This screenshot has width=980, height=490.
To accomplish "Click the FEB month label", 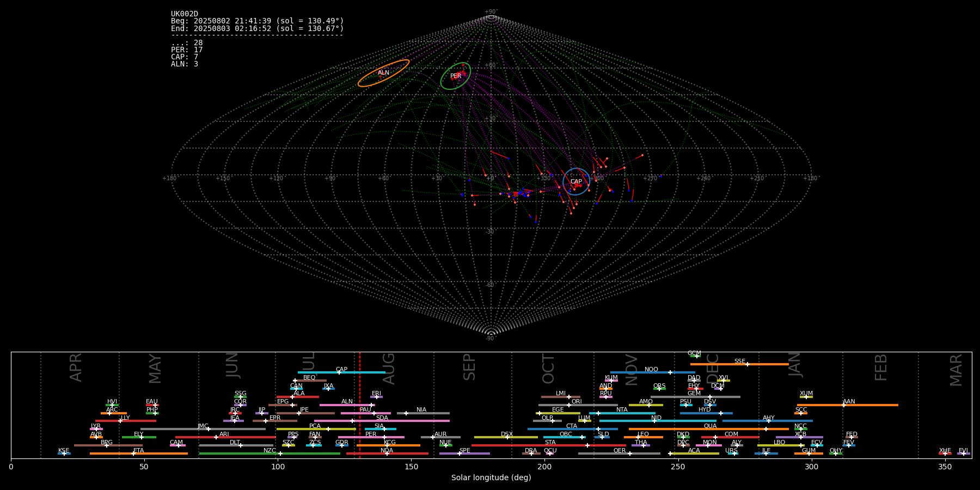I will pos(881,367).
